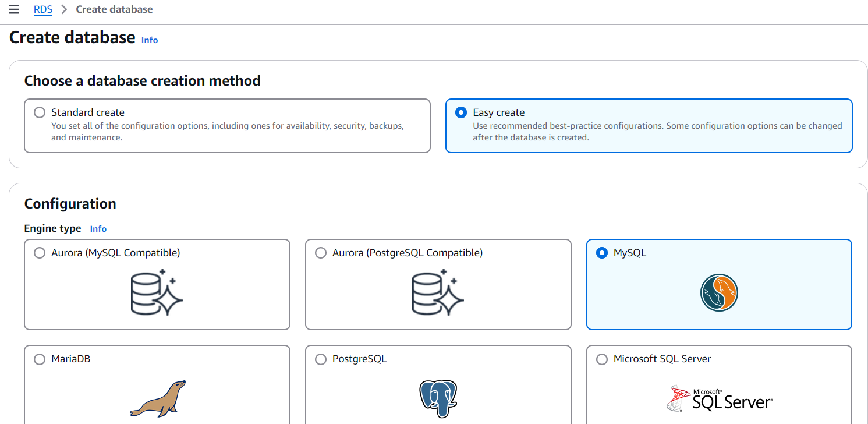Select the PostgreSQL engine radio button
Viewport: 868px width, 424px height.
pos(321,359)
